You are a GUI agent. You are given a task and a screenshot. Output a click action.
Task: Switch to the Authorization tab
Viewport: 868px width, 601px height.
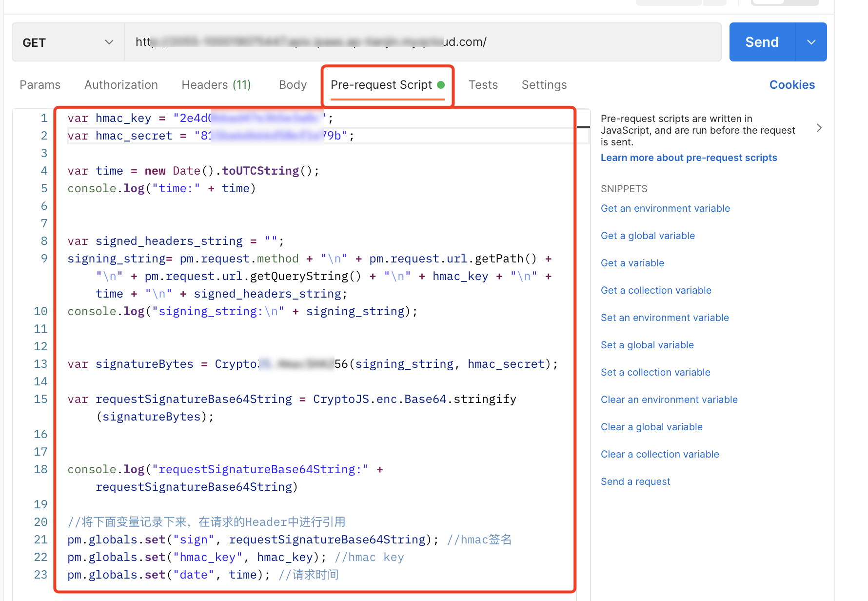tap(121, 85)
